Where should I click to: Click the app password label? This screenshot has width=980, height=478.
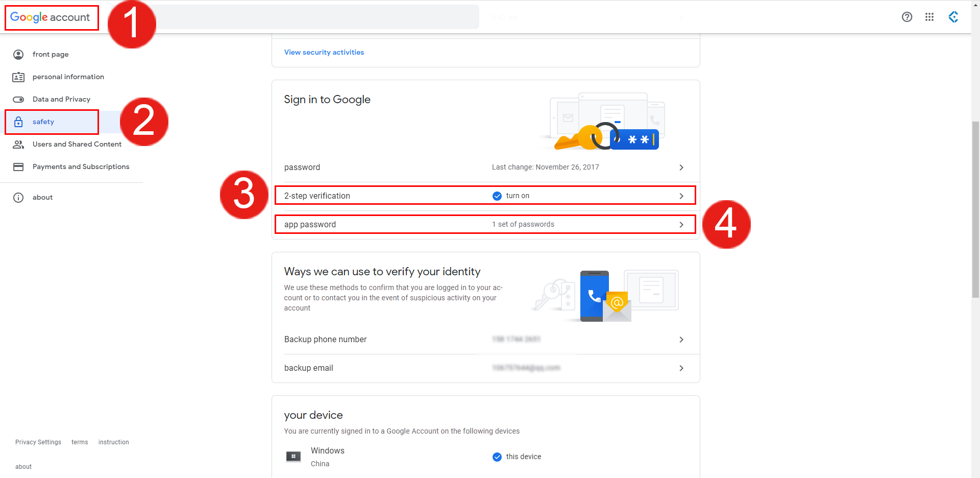310,225
